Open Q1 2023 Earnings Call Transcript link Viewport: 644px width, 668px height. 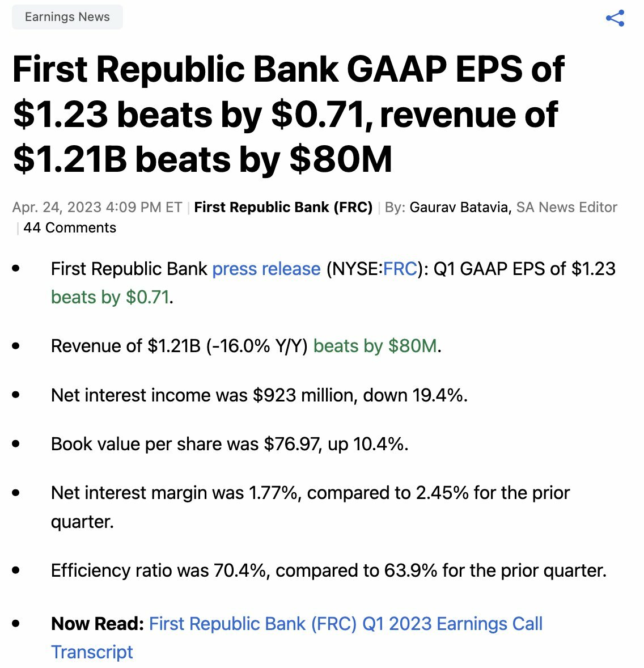tap(297, 638)
